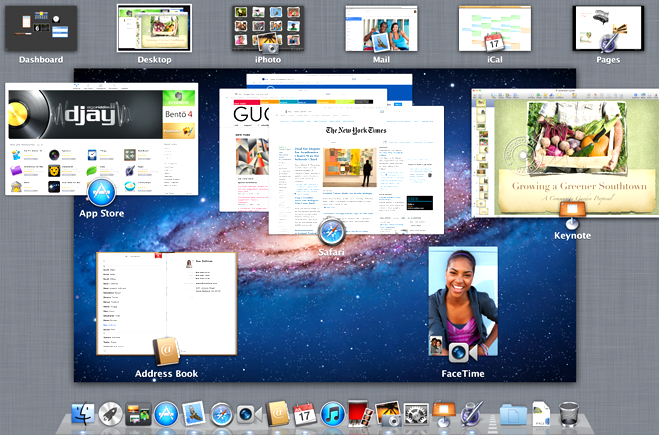The image size is (659, 435).
Task: Select the Keynote Growing a Greener Southtown window
Action: pos(565,153)
